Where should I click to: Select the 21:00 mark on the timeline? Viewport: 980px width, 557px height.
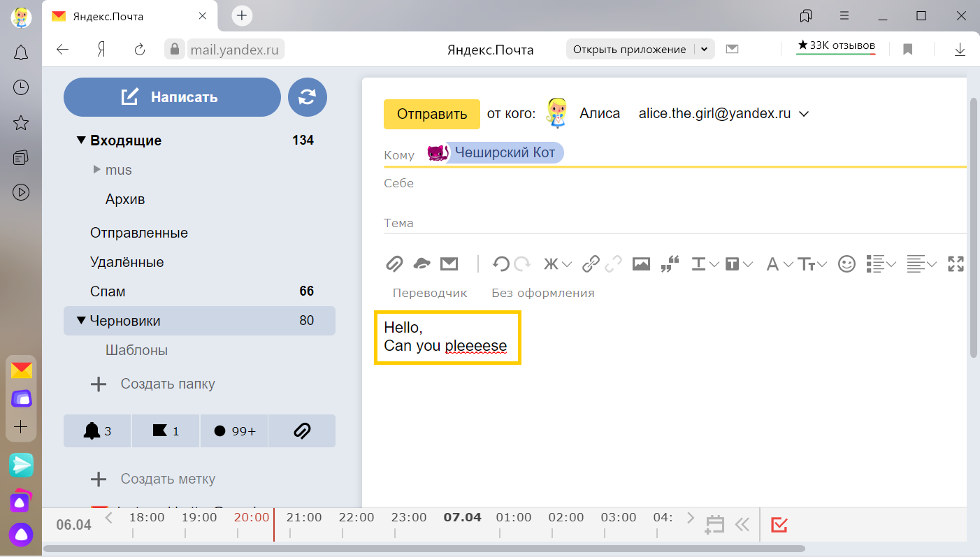point(304,518)
